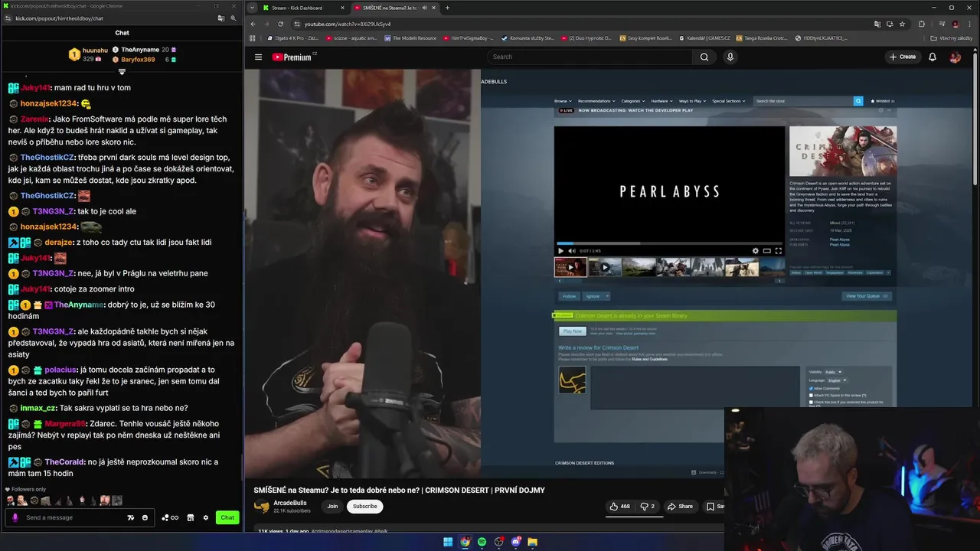Open the HimTheSigmaBoy bookmark

click(x=469, y=37)
